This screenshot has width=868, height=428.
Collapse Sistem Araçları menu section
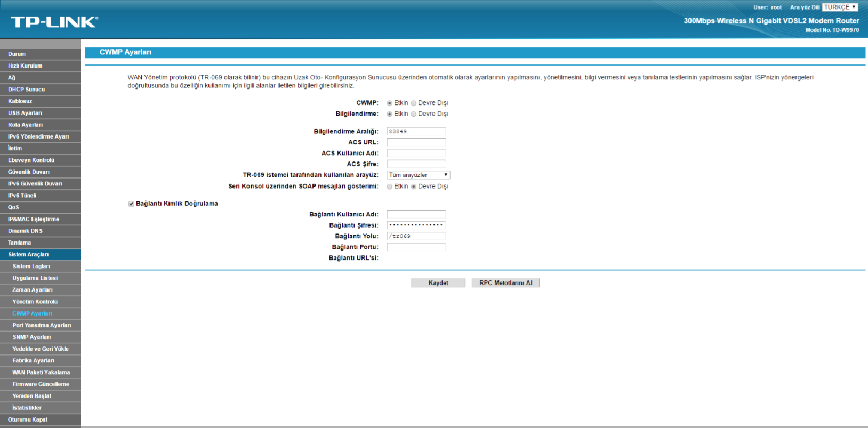[x=40, y=254]
